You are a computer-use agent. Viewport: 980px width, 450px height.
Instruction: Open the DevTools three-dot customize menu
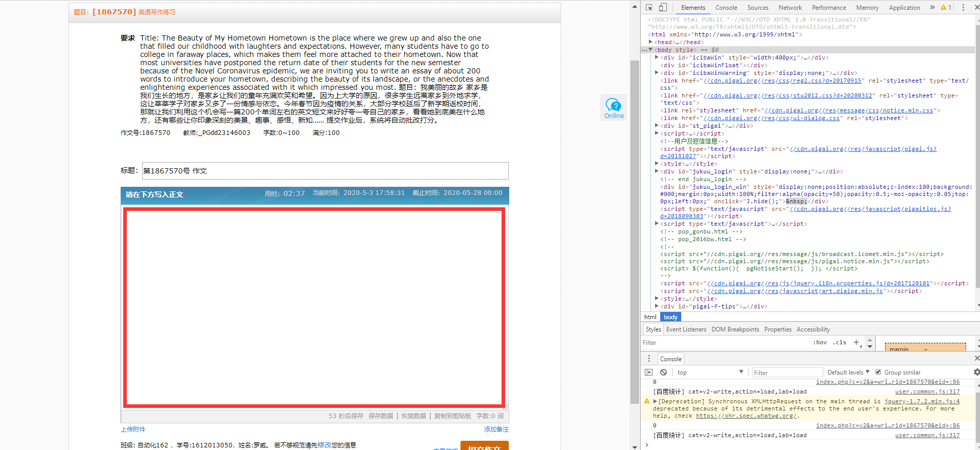[x=963, y=7]
